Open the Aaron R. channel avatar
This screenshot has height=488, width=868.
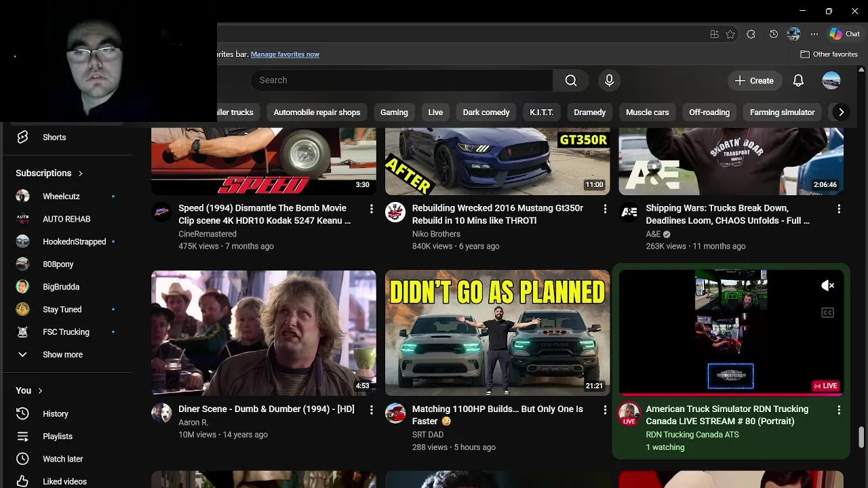(161, 413)
